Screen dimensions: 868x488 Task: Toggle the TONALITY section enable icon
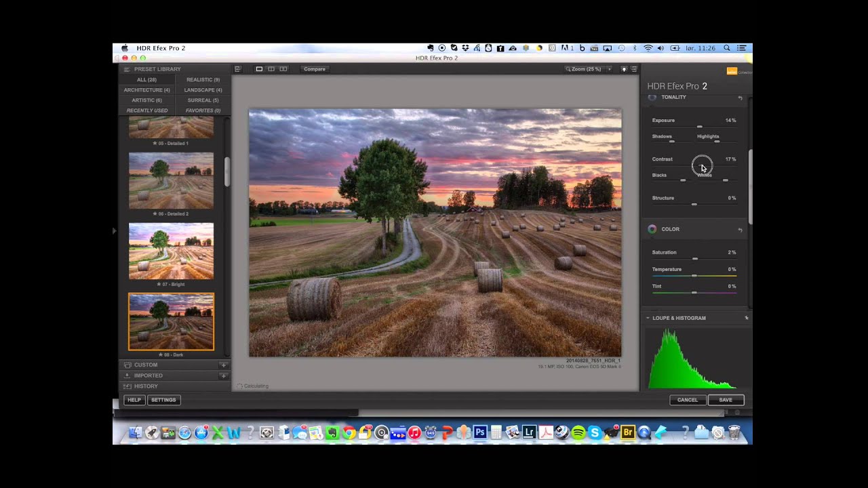[x=652, y=98]
